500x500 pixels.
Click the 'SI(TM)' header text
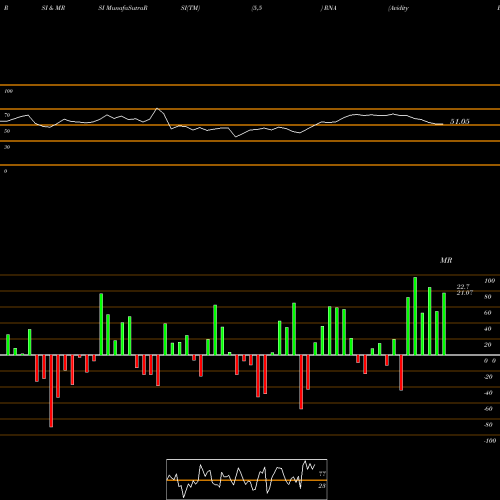(x=190, y=8)
